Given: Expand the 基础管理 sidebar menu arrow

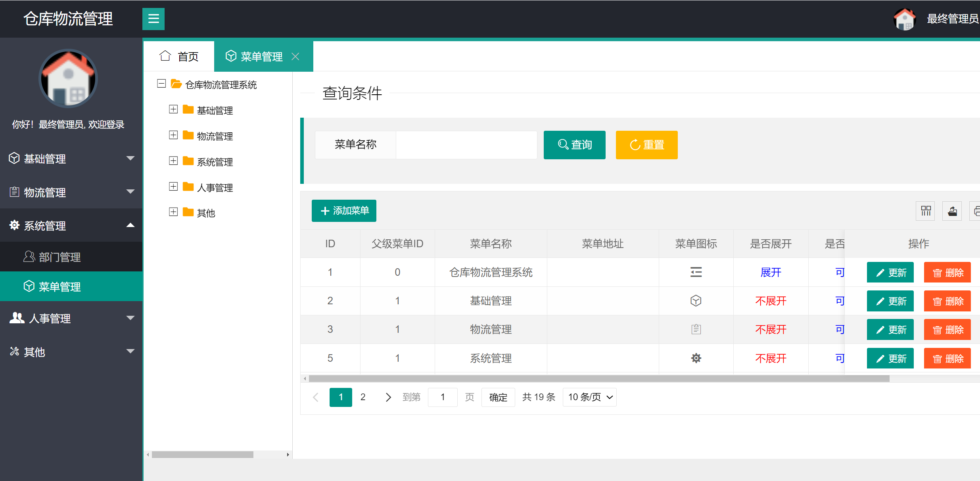Looking at the screenshot, I should (x=130, y=158).
